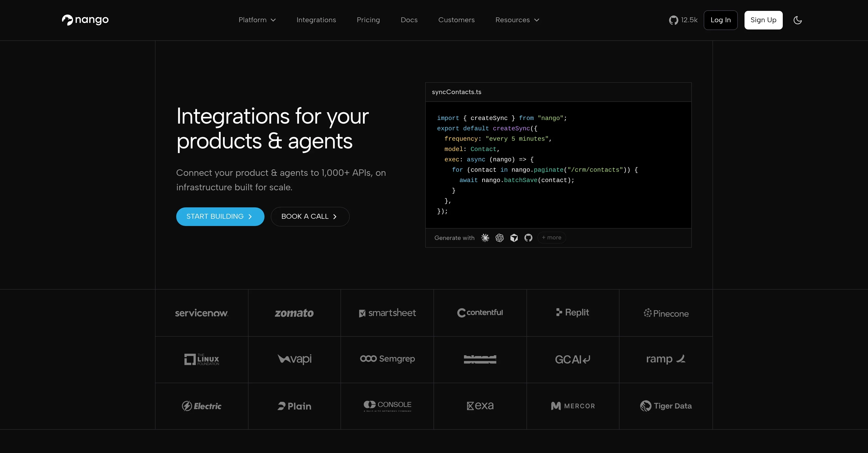Select the GitHub icon in Generate with

tap(528, 238)
